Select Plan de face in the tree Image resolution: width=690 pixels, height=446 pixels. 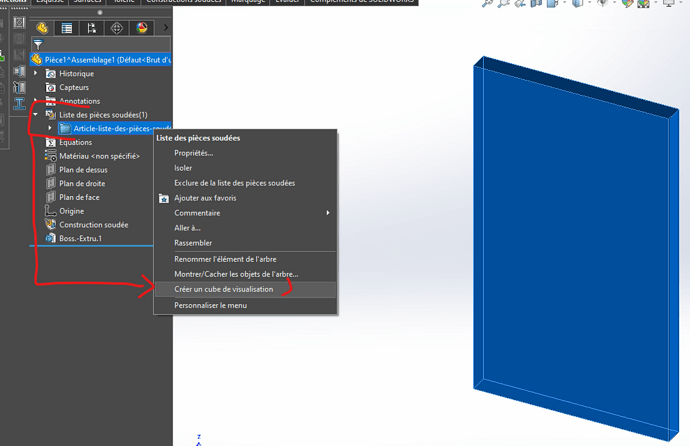point(79,197)
